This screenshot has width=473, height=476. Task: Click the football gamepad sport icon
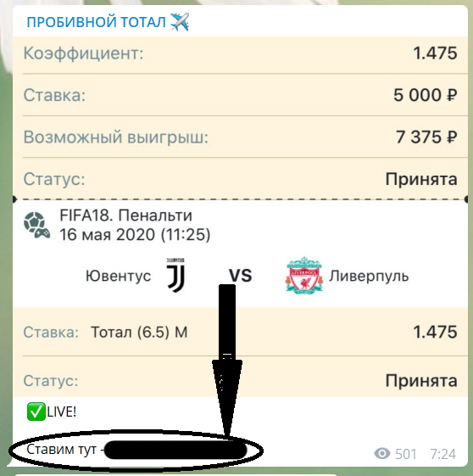[x=36, y=225]
